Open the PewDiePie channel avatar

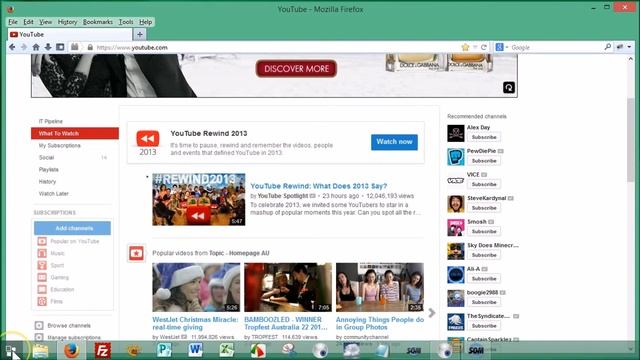point(456,157)
